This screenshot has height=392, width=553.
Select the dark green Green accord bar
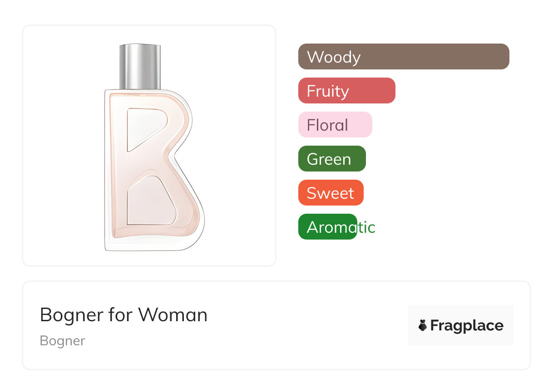click(332, 159)
